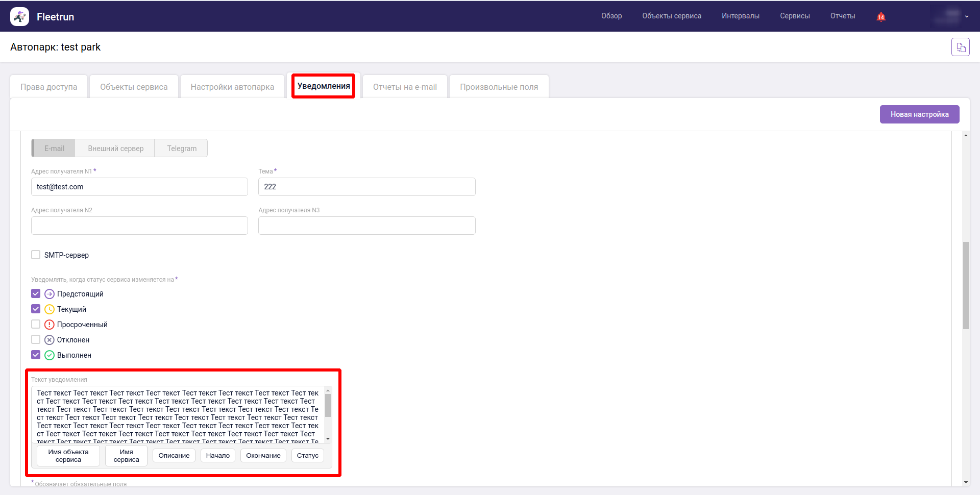Enable the SMTP-сервер checkbox
Screen dimensions: 980x495
point(36,255)
